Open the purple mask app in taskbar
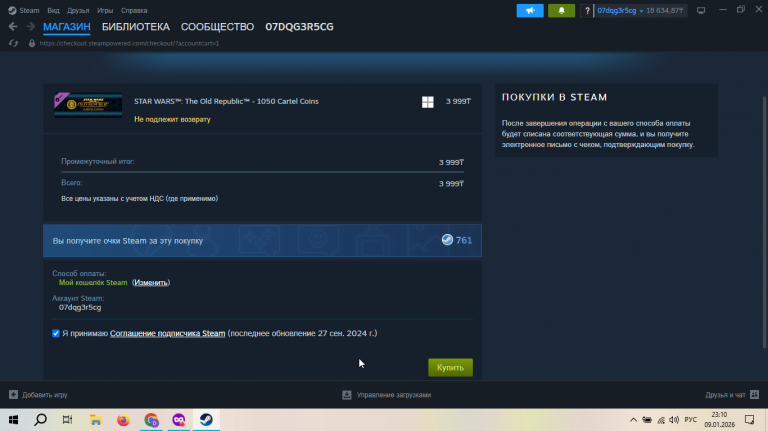This screenshot has height=431, width=768. [179, 420]
